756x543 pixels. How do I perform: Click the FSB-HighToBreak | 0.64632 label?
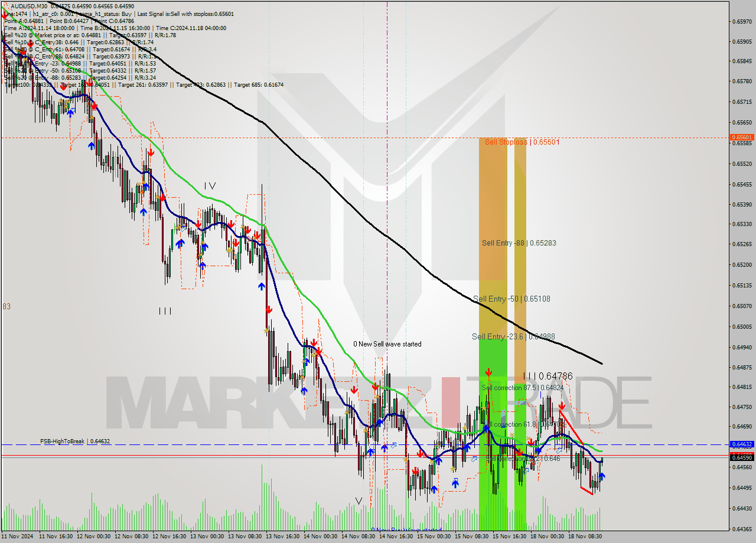tap(75, 441)
